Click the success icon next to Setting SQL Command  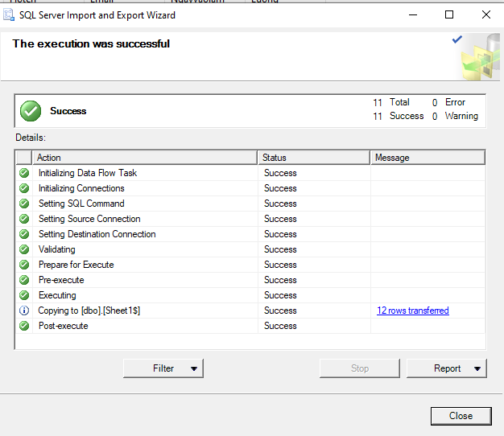pos(24,204)
